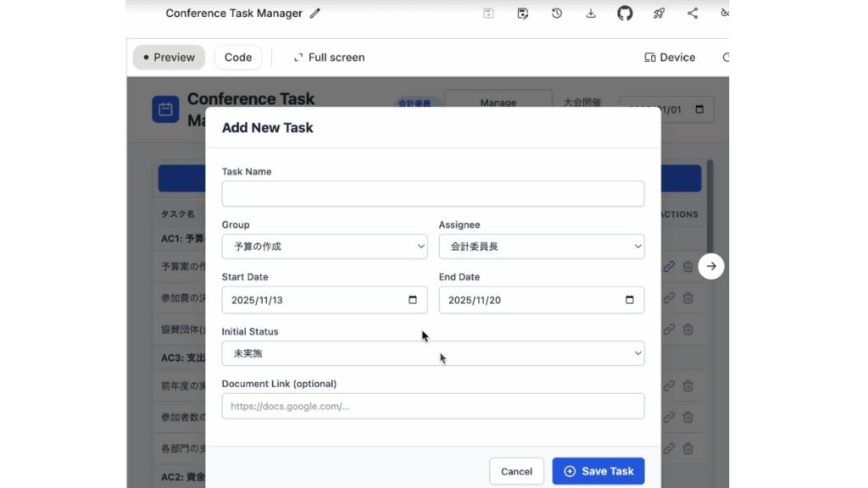
Task: Click the rocket deploy icon
Action: tap(659, 14)
